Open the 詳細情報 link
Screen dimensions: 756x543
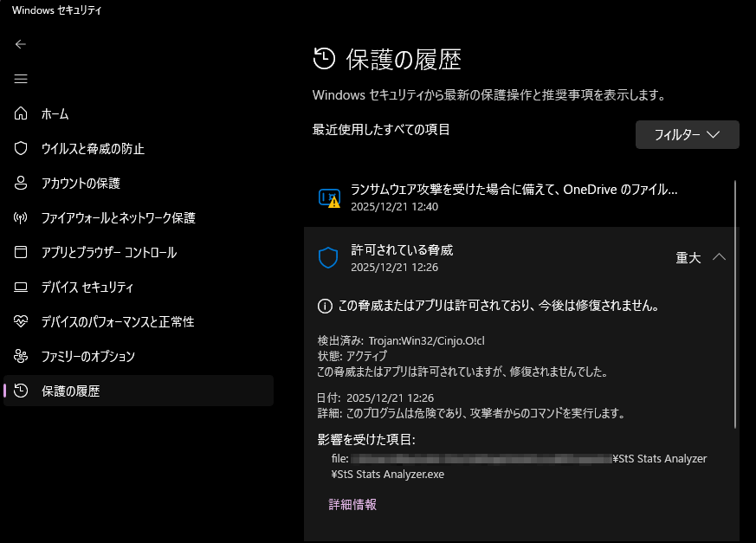coord(352,504)
